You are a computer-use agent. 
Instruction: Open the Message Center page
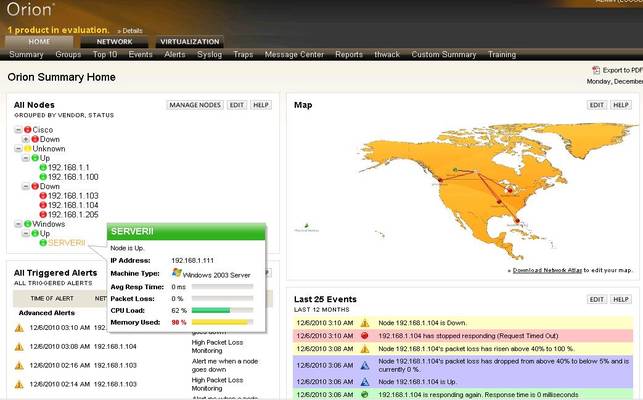click(294, 55)
